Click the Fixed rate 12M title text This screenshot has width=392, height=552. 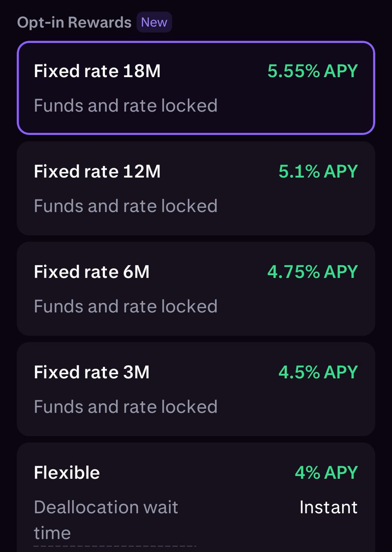point(97,172)
